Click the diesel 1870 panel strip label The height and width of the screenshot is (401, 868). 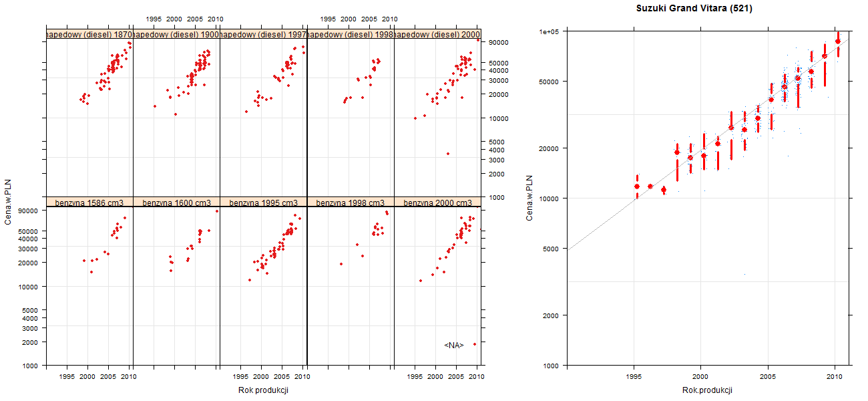point(89,34)
